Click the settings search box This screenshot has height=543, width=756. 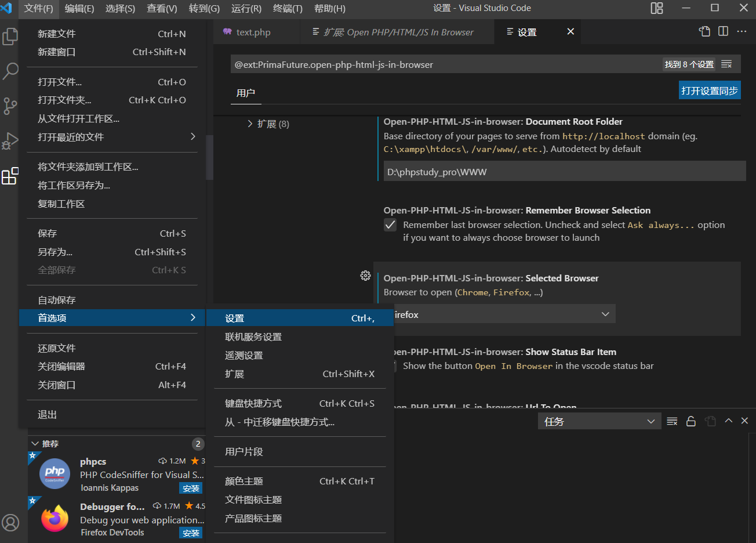click(446, 64)
